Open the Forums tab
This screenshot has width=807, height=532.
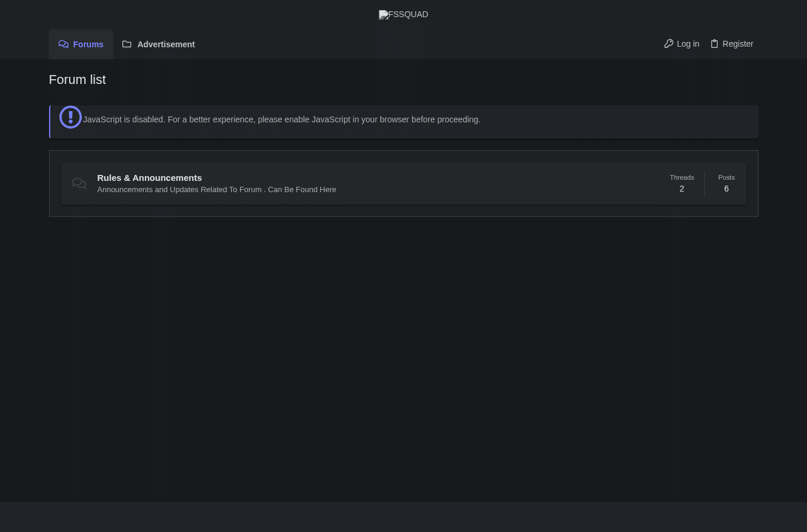tap(81, 44)
